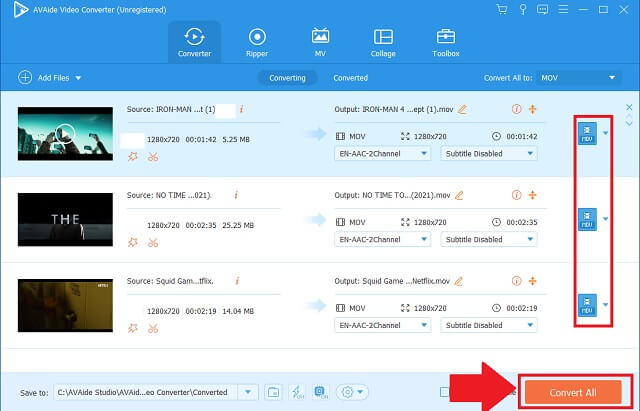Move IRON-MAN item down in list

click(x=629, y=123)
